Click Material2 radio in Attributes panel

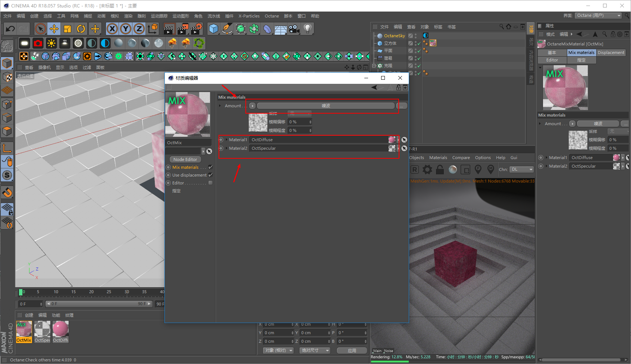tap(541, 166)
